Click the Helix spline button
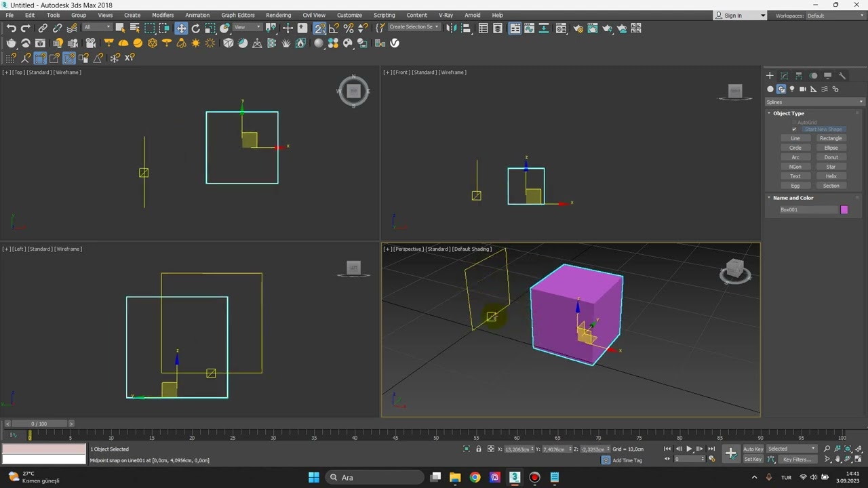Screen dimensions: 868x488 [x=831, y=176]
